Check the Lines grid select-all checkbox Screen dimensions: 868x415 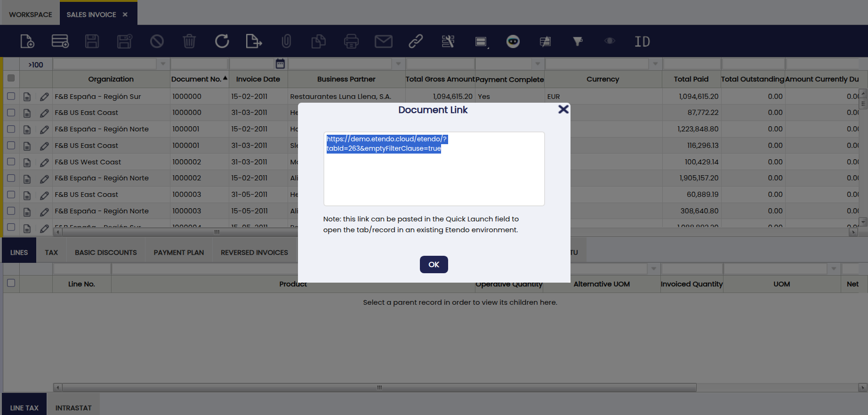click(11, 283)
